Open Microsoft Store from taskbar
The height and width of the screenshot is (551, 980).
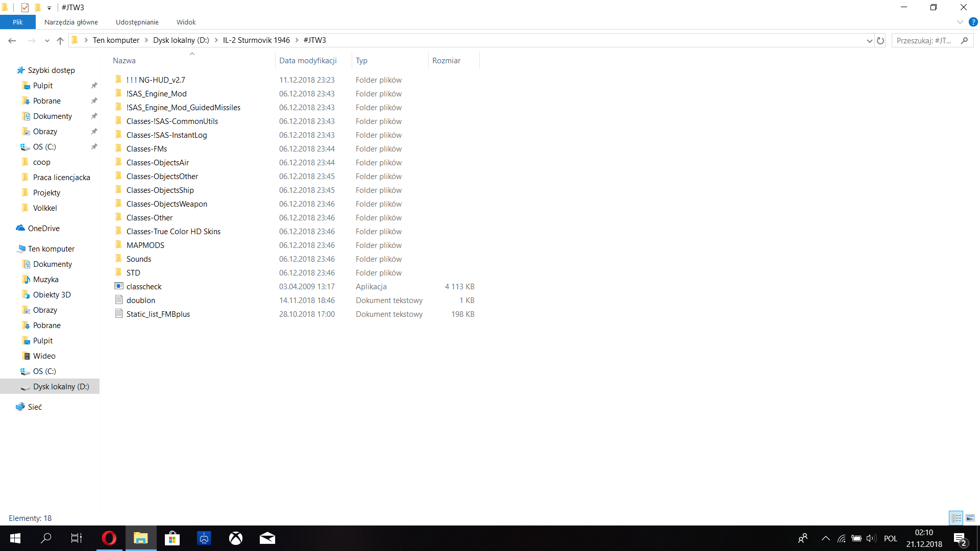point(172,538)
